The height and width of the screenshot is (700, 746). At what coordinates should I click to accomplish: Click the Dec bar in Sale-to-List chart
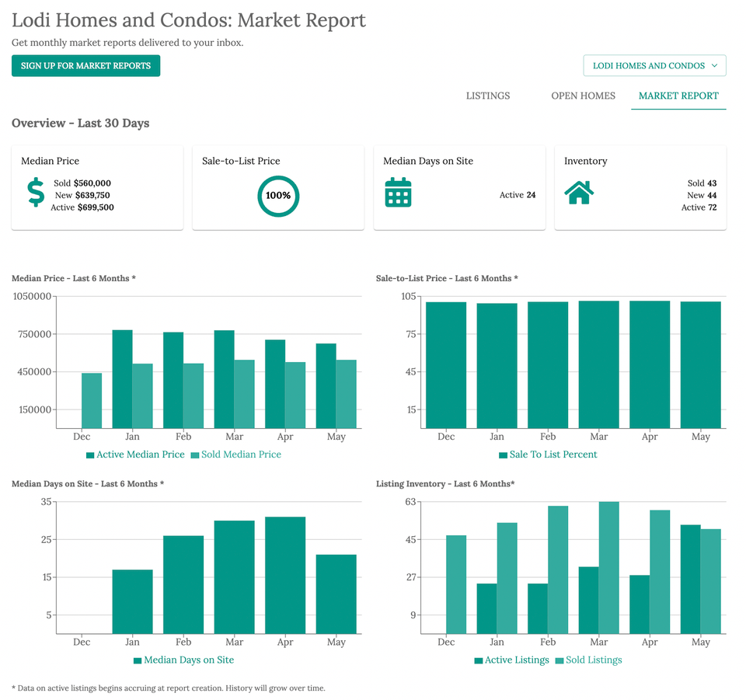click(446, 364)
